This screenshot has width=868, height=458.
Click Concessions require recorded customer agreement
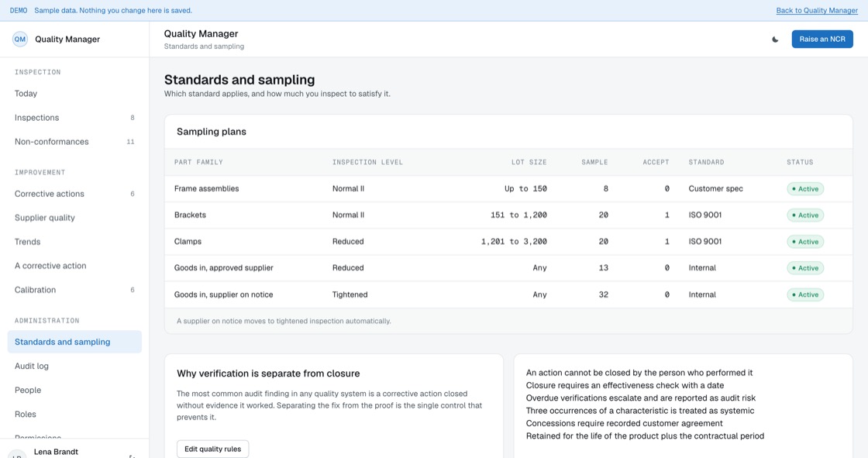click(x=625, y=424)
